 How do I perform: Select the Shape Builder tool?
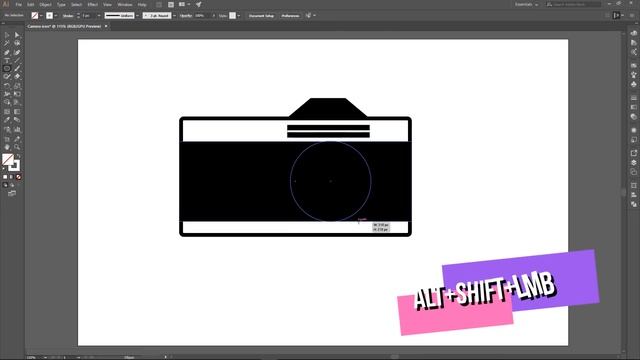click(7, 102)
